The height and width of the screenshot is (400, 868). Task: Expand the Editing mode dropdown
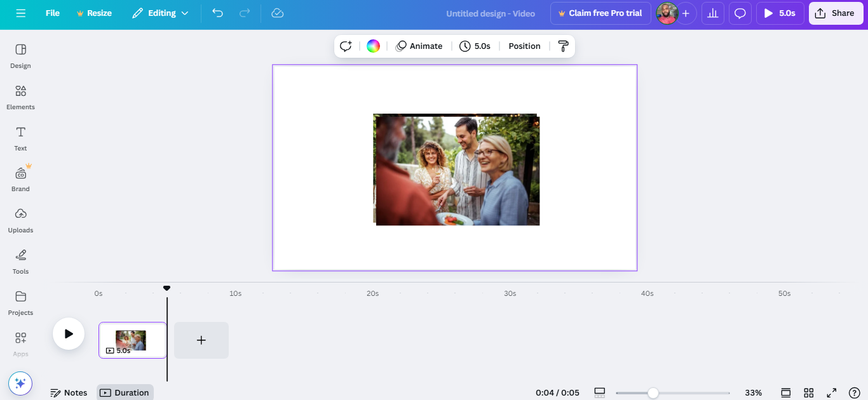click(159, 13)
